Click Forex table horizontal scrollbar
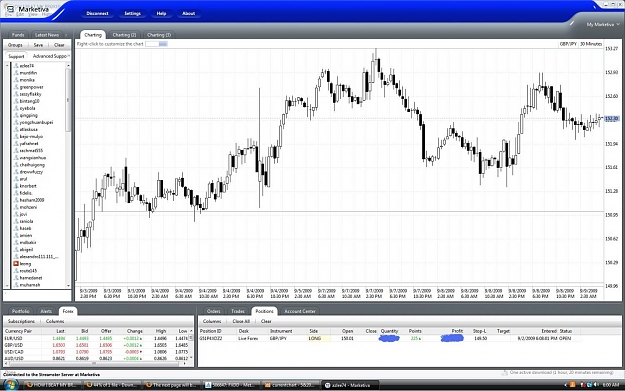This screenshot has width=625, height=391. coord(95,363)
